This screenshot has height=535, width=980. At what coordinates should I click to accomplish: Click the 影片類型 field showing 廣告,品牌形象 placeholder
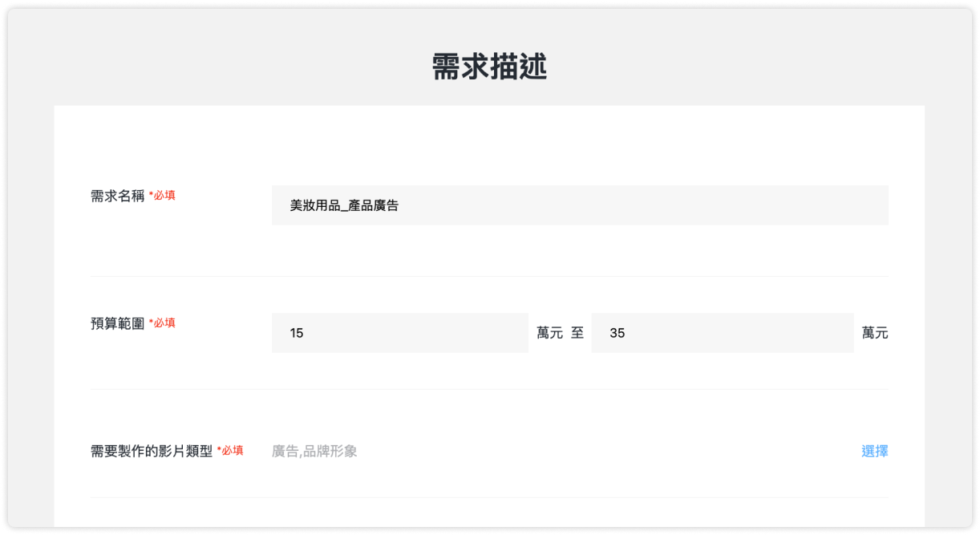481,452
